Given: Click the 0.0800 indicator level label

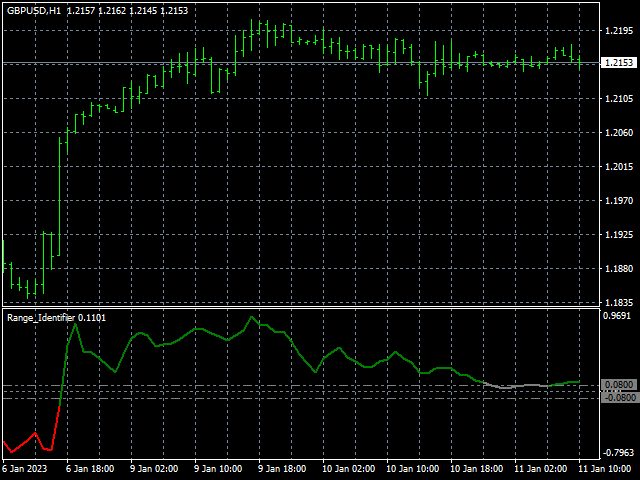Looking at the screenshot, I should click(619, 384).
